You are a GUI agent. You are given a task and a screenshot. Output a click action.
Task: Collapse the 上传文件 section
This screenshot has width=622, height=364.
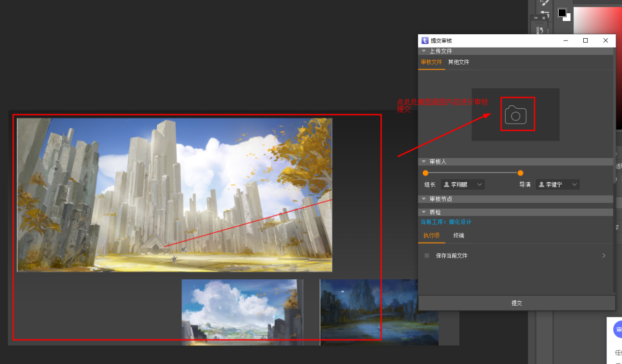[x=424, y=51]
